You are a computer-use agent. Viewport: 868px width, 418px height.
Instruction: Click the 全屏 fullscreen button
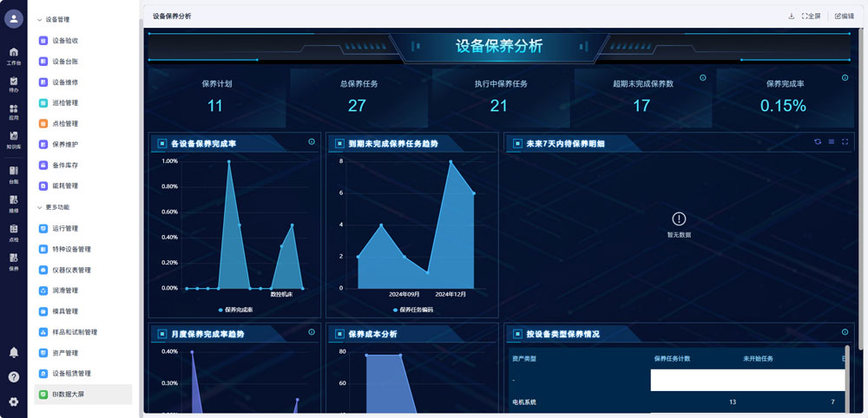point(812,16)
